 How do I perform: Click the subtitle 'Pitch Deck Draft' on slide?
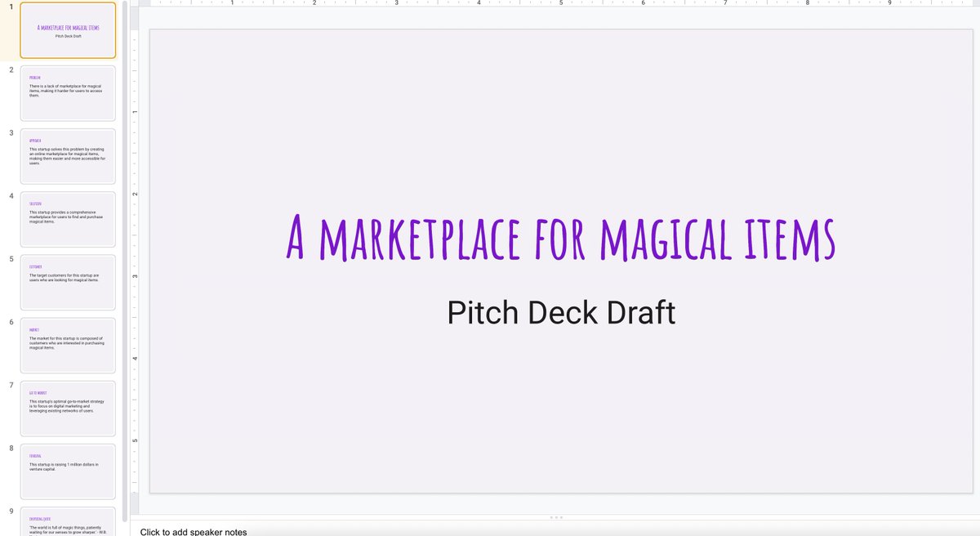click(x=561, y=312)
